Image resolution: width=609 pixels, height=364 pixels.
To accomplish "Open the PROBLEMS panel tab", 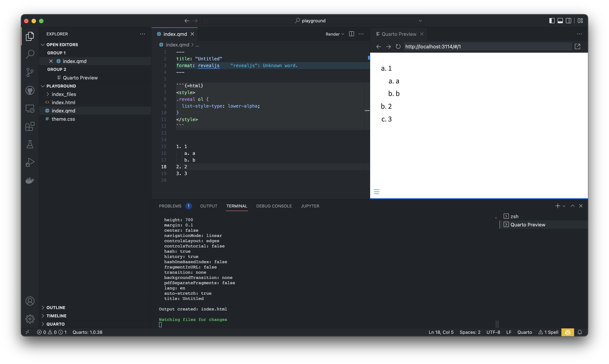I will coord(170,206).
